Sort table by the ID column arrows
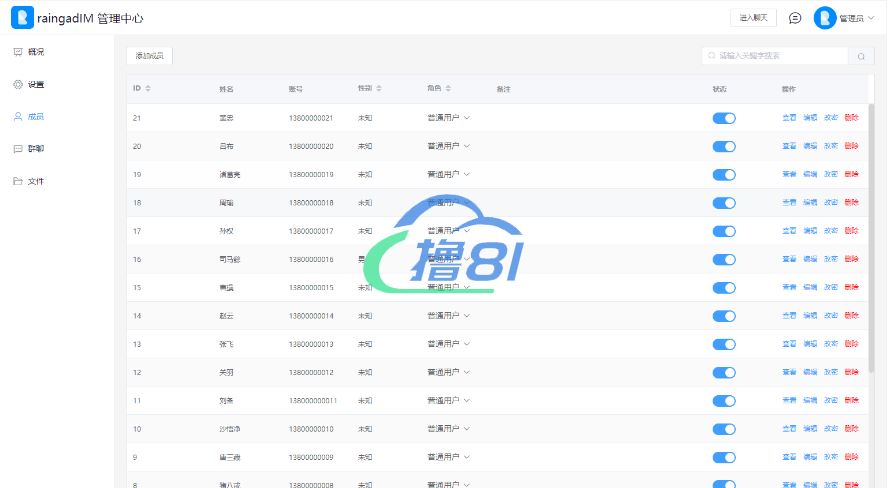The width and height of the screenshot is (889, 488). point(148,89)
